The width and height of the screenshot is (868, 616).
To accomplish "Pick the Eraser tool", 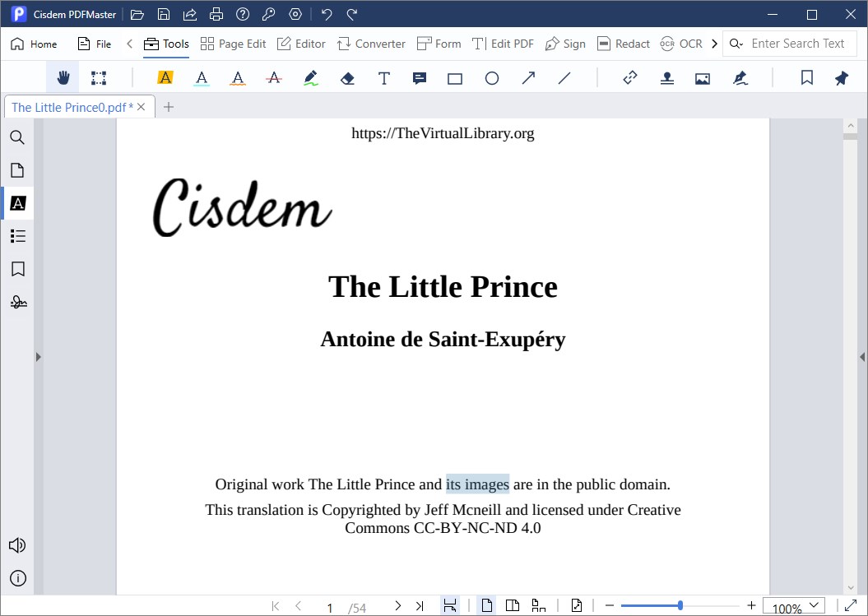I will pos(347,78).
